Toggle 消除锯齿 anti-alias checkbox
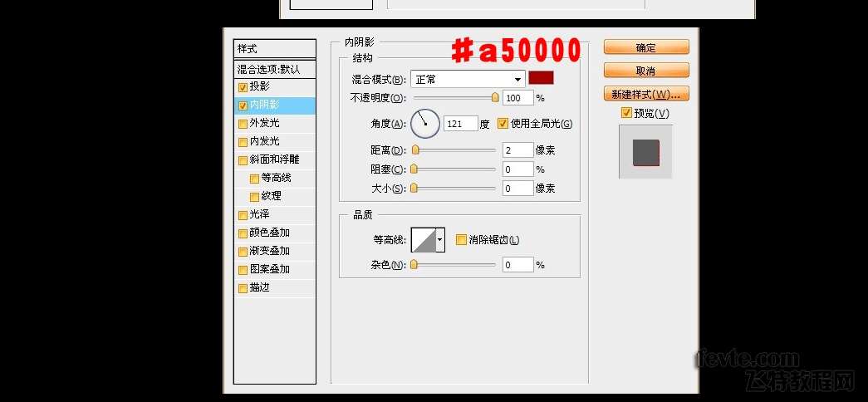This screenshot has height=402, width=868. click(x=460, y=240)
